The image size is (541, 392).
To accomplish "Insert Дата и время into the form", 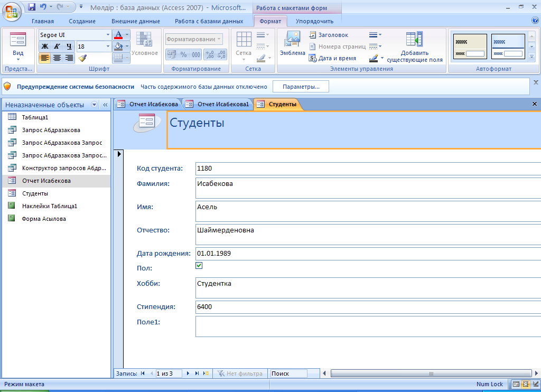I will click(x=332, y=58).
